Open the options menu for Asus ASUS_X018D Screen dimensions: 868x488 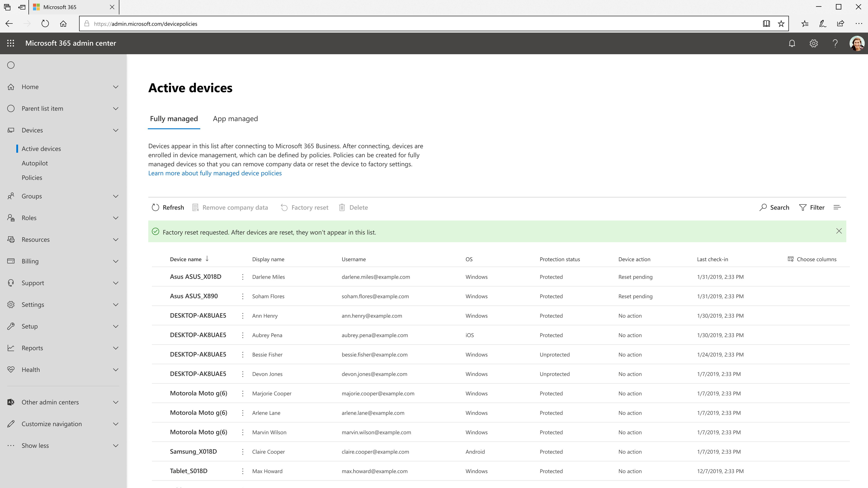(243, 277)
